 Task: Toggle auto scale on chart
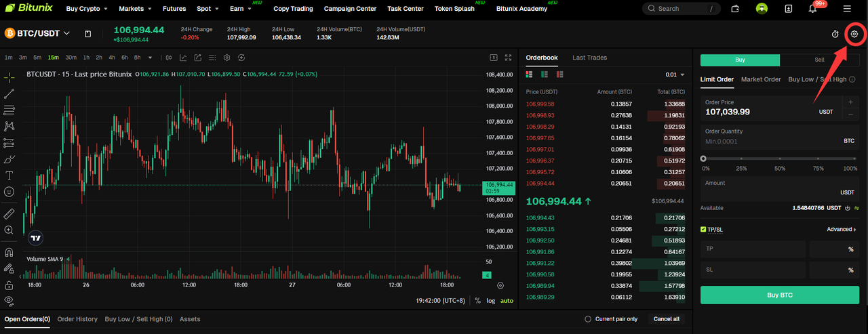point(507,301)
